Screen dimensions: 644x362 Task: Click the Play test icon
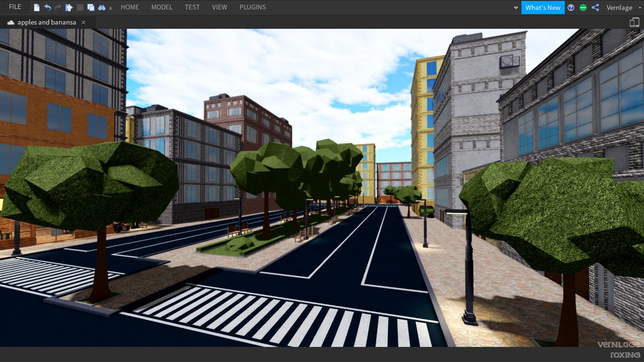point(69,8)
